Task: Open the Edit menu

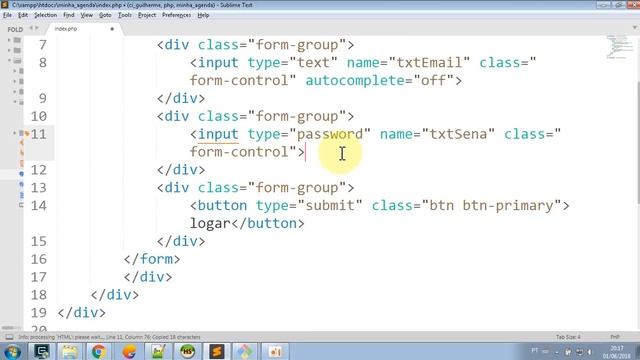Action: pos(23,15)
